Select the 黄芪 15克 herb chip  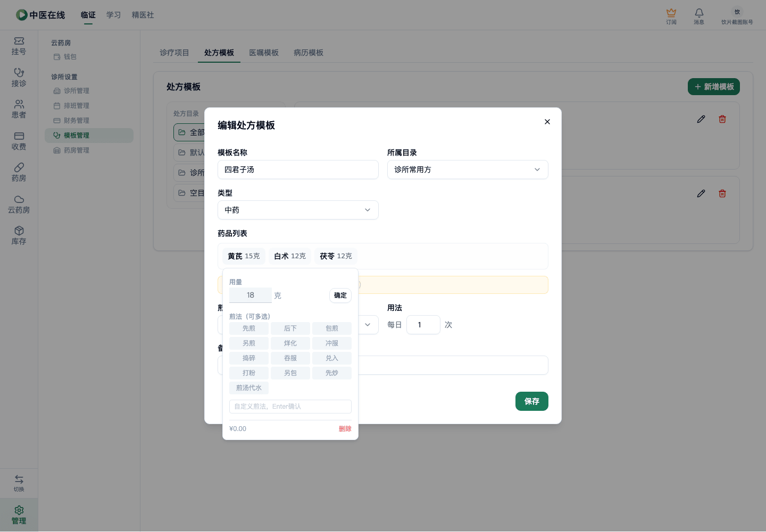click(x=244, y=256)
